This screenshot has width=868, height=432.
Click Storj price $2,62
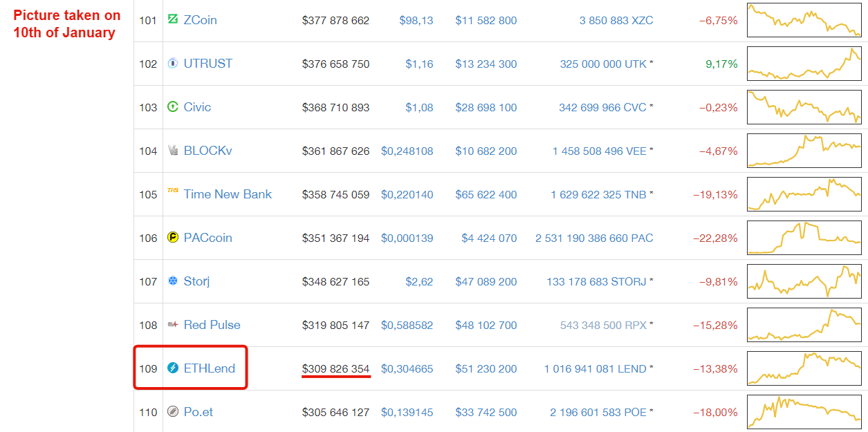pyautogui.click(x=419, y=282)
